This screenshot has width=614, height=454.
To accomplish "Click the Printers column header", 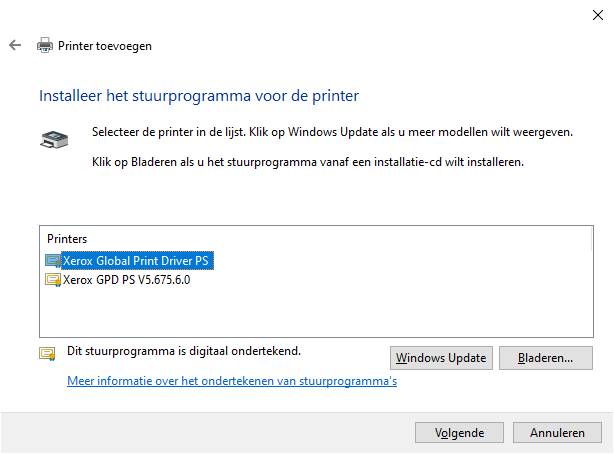I will coord(67,239).
